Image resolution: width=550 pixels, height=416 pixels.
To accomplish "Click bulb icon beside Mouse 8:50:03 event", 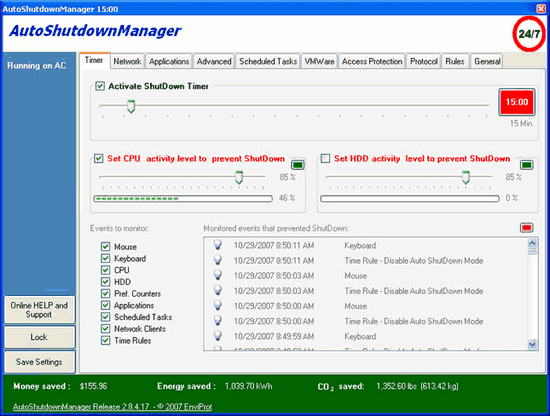I will (x=218, y=275).
